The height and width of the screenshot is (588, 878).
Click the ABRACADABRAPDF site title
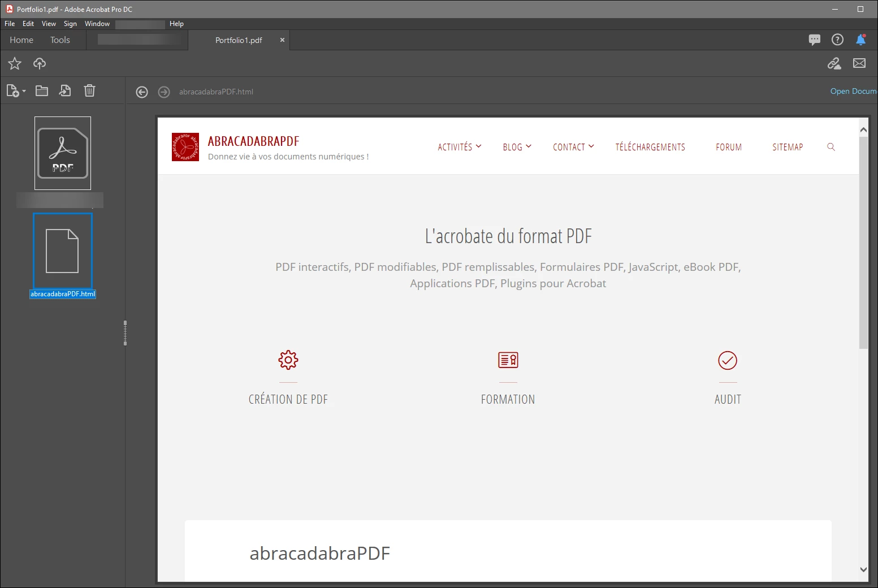coord(253,141)
